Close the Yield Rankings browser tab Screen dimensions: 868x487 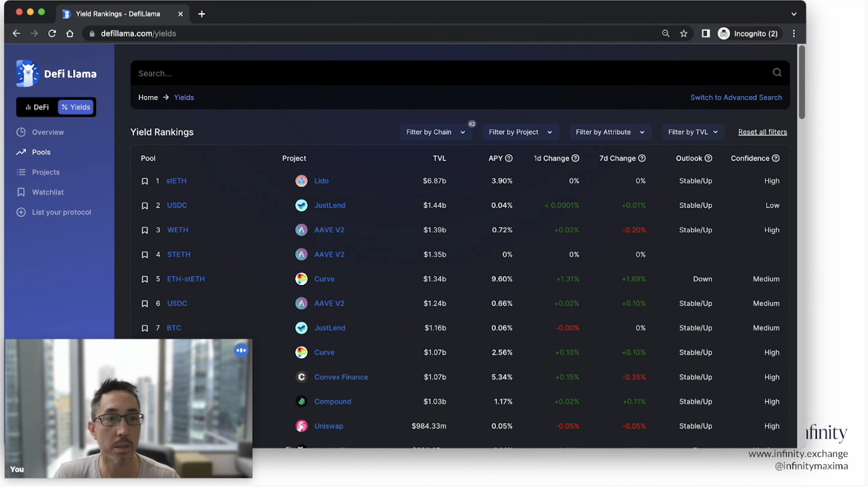pos(180,14)
